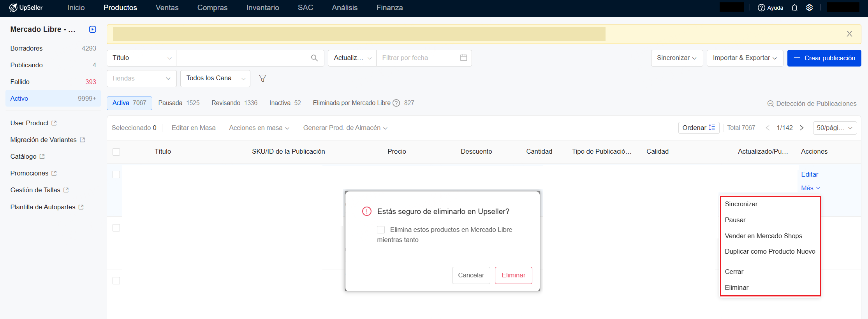Open the Finanza top menu
The image size is (868, 319).
click(389, 8)
